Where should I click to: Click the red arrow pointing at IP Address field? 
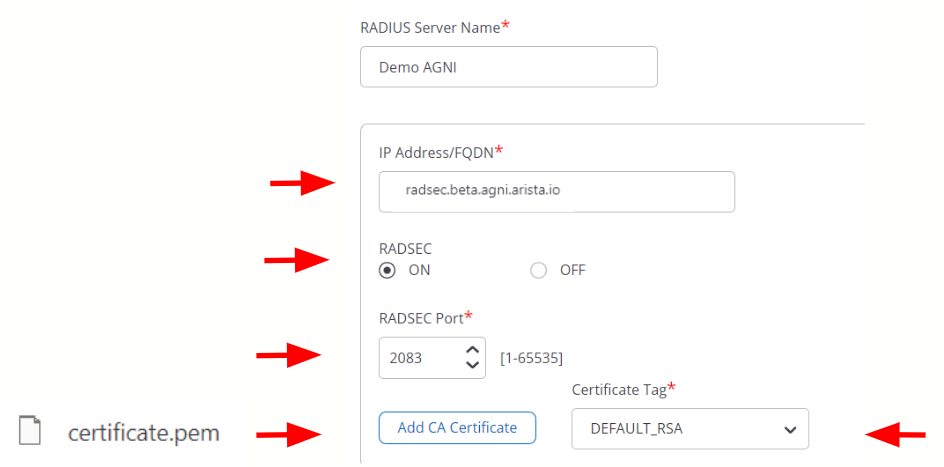tap(301, 183)
